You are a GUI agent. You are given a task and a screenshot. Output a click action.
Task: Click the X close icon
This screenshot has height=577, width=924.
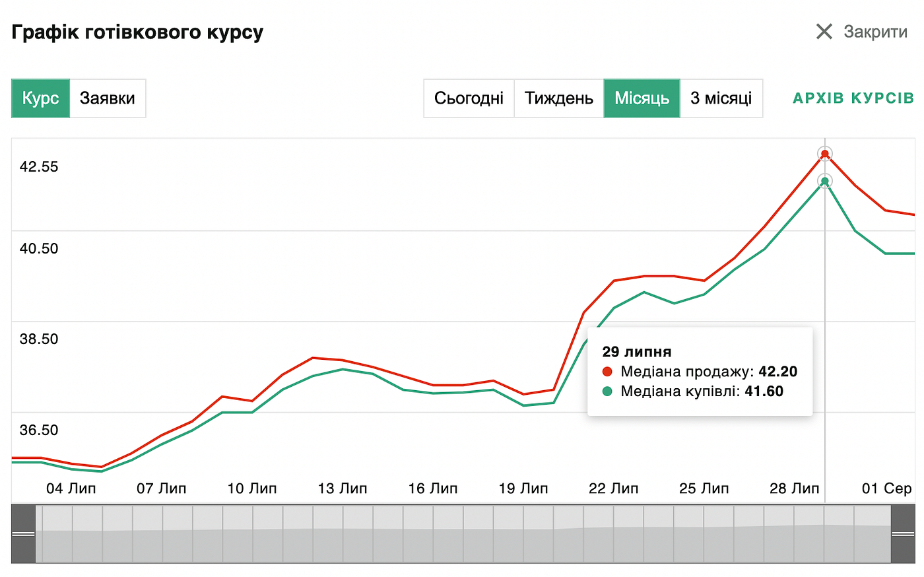[x=824, y=31]
